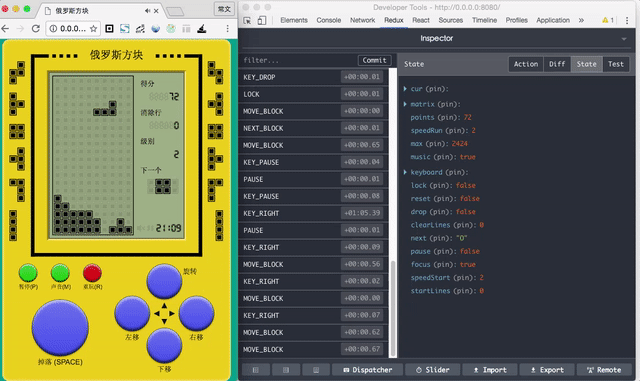Bookmark the page with the star icon

93,29
